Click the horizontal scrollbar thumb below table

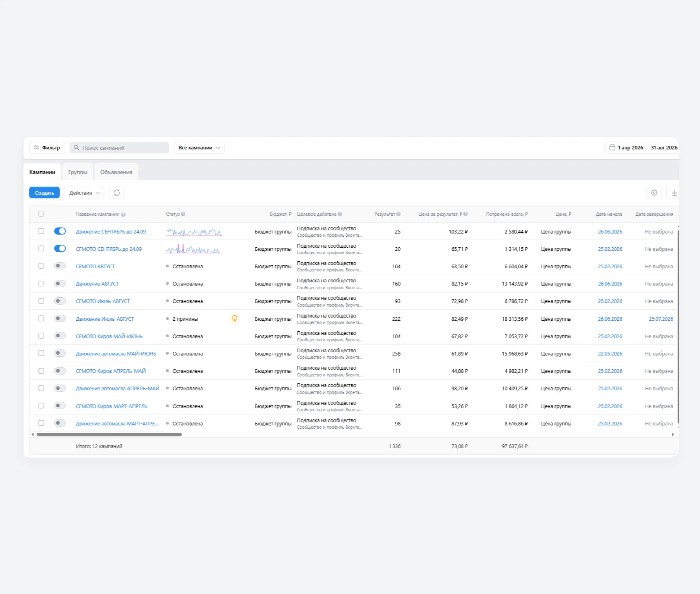pyautogui.click(x=109, y=434)
